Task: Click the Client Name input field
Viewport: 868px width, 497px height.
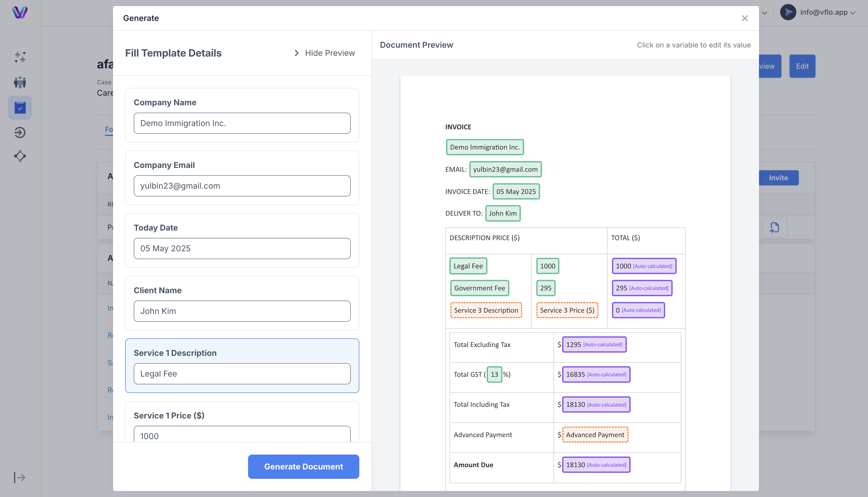Action: tap(242, 311)
